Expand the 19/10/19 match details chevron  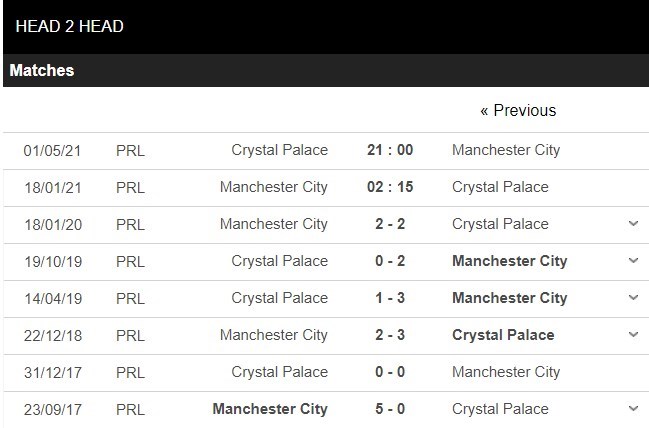click(633, 261)
